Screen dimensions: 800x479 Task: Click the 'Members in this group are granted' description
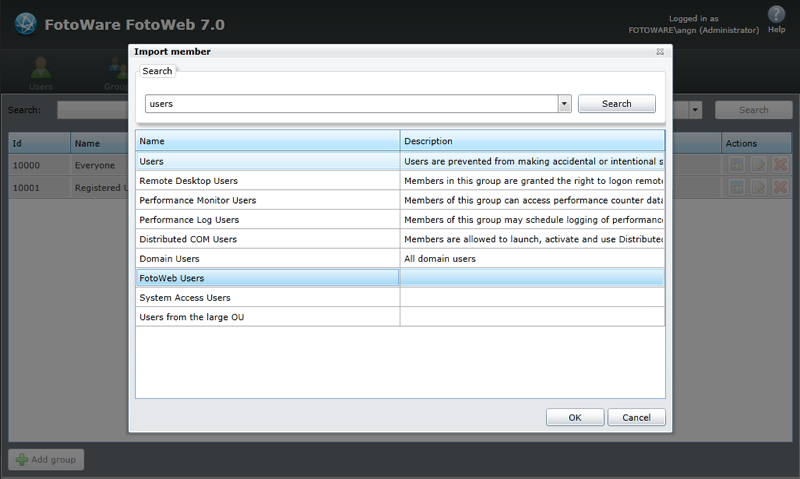[534, 181]
